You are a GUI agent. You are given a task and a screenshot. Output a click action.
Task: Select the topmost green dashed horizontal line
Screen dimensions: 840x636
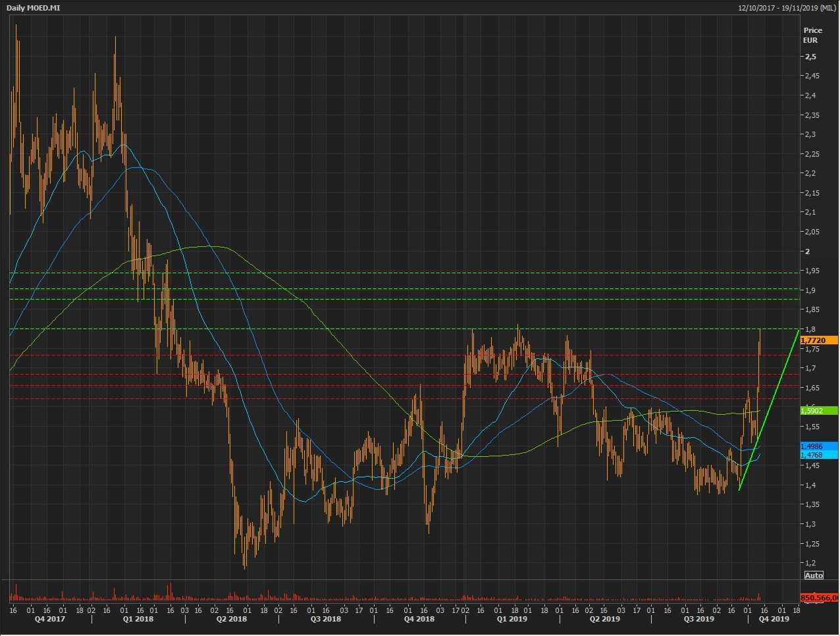395,273
